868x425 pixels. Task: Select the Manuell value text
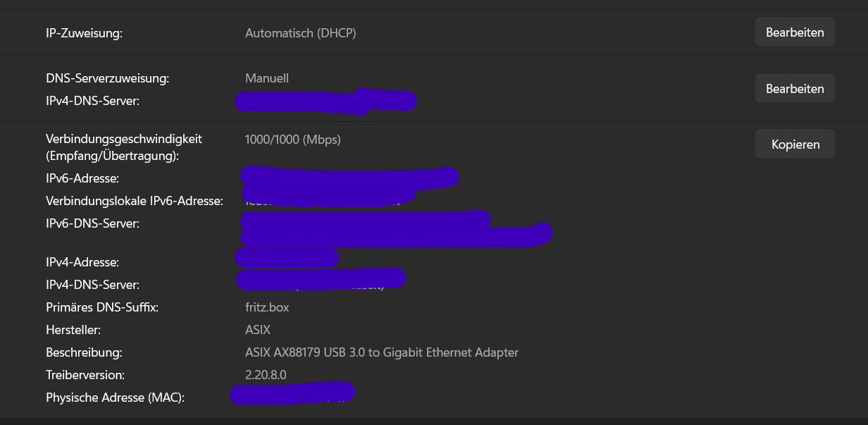click(266, 78)
